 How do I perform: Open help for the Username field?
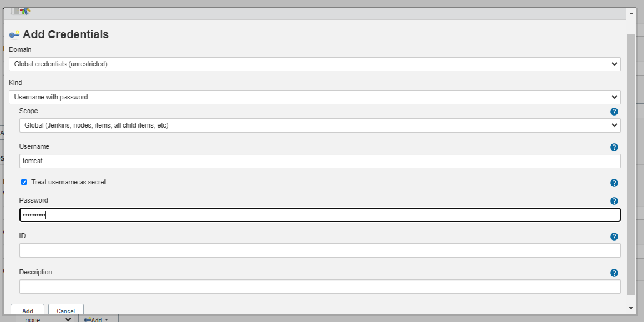click(x=614, y=147)
